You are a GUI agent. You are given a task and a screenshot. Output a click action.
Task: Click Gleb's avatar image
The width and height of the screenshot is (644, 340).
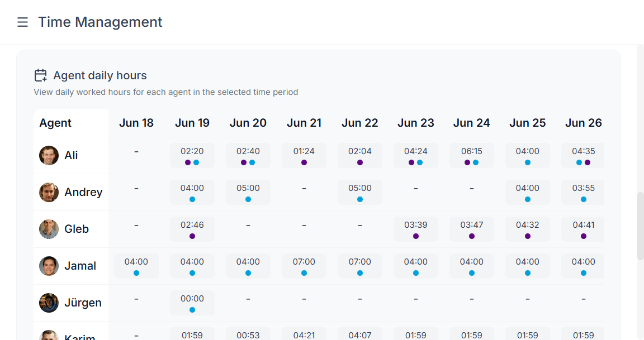[49, 229]
